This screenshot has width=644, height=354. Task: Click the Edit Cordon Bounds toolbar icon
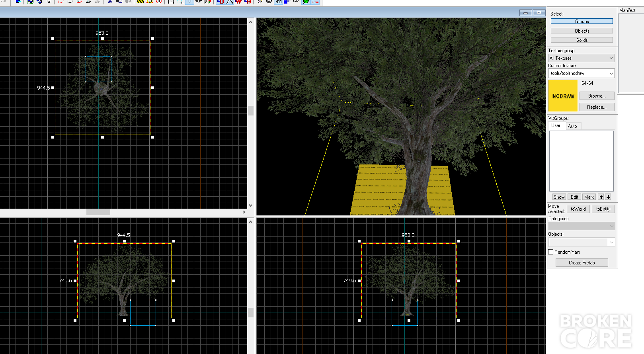[150, 2]
